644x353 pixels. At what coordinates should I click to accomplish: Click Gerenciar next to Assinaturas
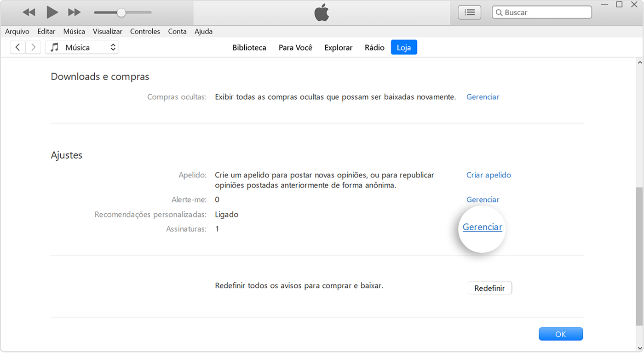482,227
